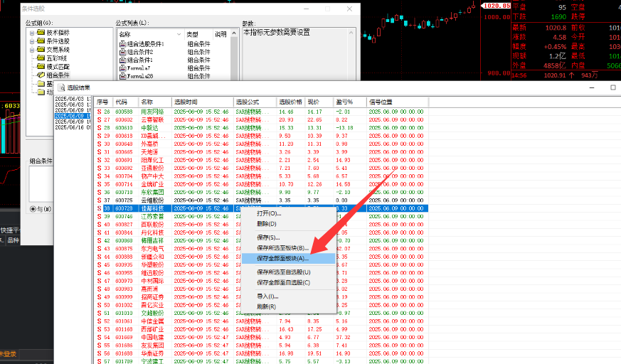
Task: Click the S icon for 云维股份 row
Action: click(x=99, y=200)
